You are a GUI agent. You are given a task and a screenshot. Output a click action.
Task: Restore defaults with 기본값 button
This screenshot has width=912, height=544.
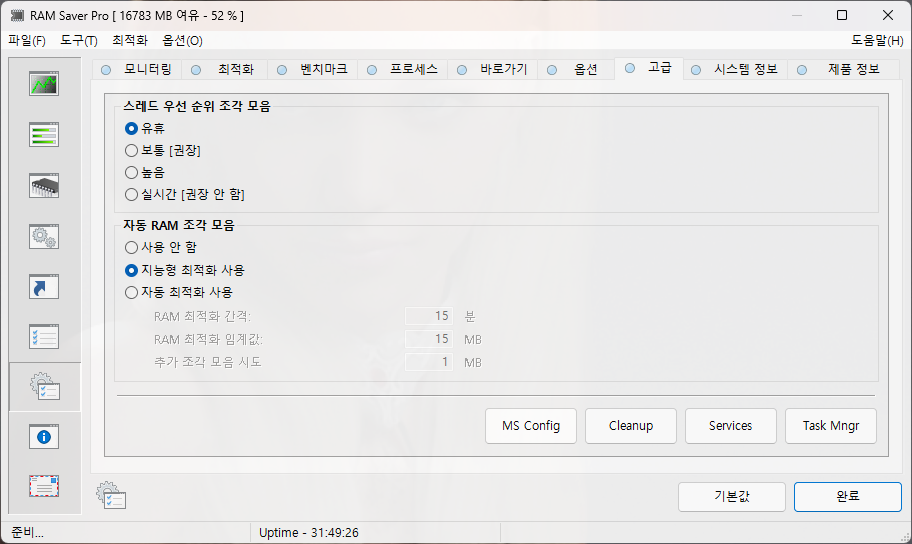732,497
